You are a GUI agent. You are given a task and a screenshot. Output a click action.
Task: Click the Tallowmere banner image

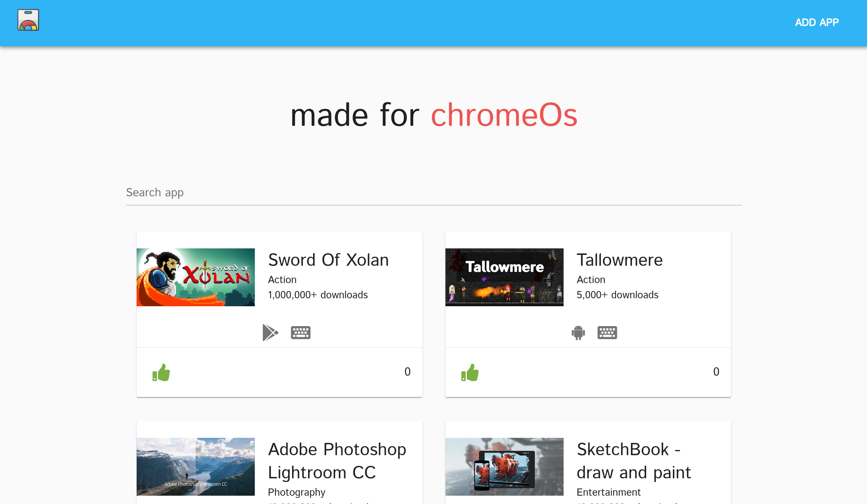click(x=504, y=277)
